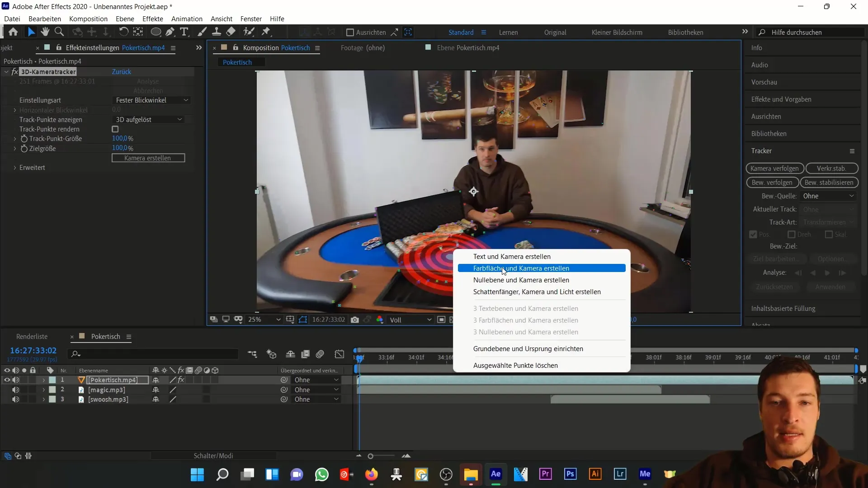868x488 pixels.
Task: Open parent dropdown for magic.mp3 layer
Action: pyautogui.click(x=316, y=390)
